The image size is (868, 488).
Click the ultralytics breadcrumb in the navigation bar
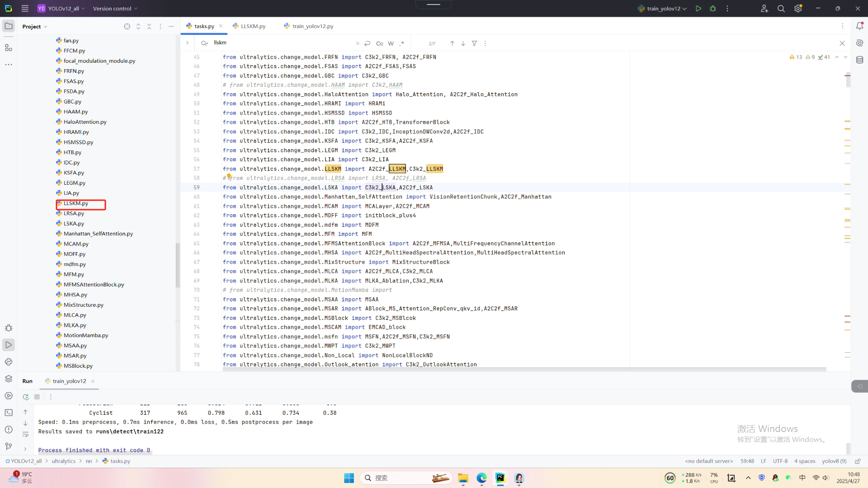coord(63,461)
